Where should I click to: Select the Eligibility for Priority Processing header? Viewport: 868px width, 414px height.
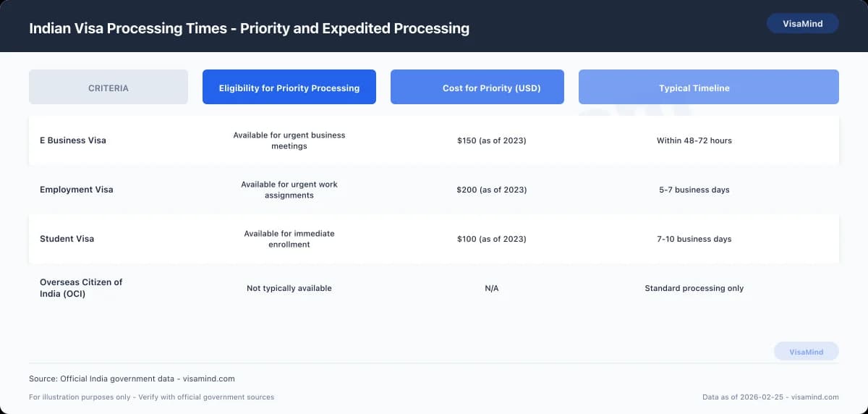(x=289, y=88)
